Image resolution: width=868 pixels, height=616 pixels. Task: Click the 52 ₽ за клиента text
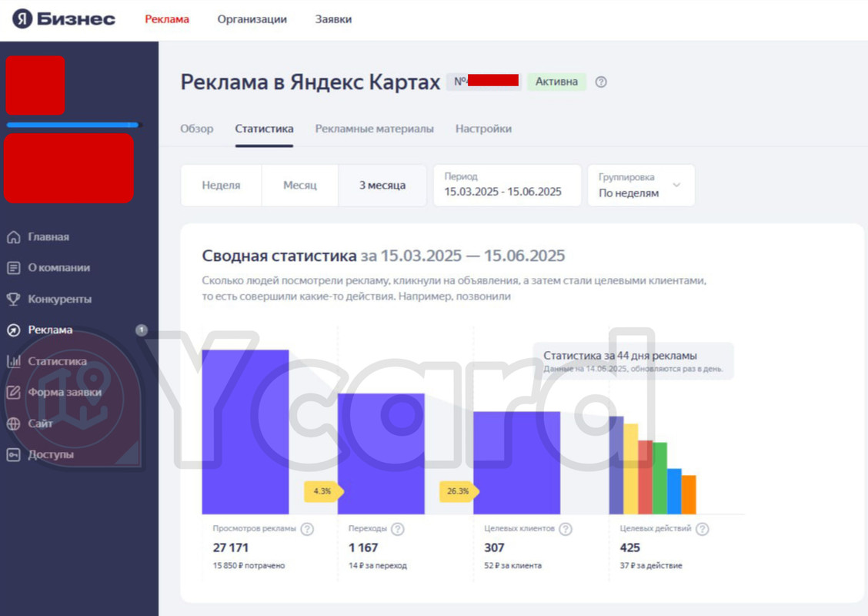tap(512, 566)
